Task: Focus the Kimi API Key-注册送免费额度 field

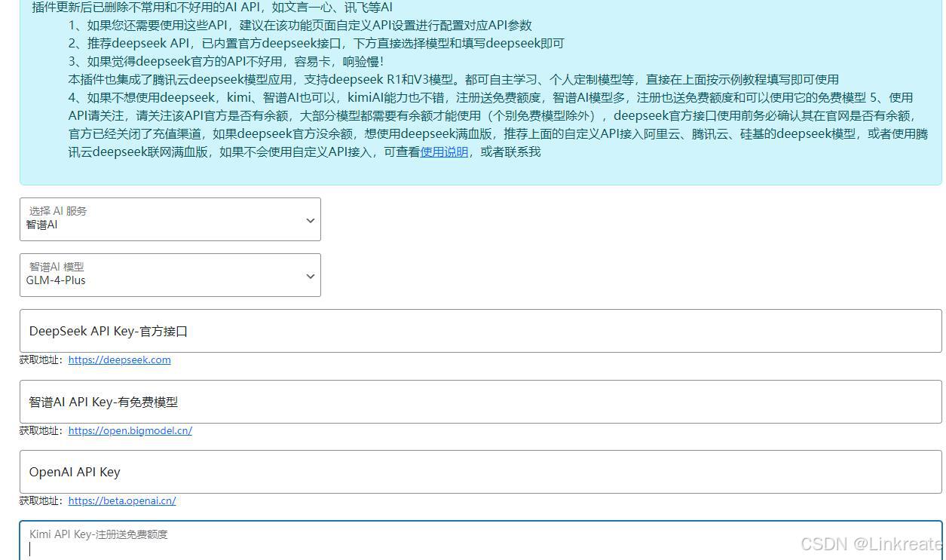Action: (480, 541)
